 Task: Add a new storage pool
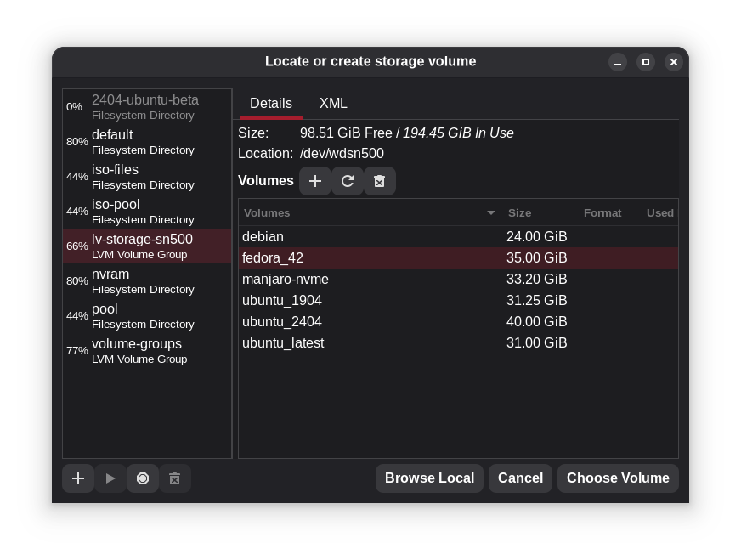[78, 478]
